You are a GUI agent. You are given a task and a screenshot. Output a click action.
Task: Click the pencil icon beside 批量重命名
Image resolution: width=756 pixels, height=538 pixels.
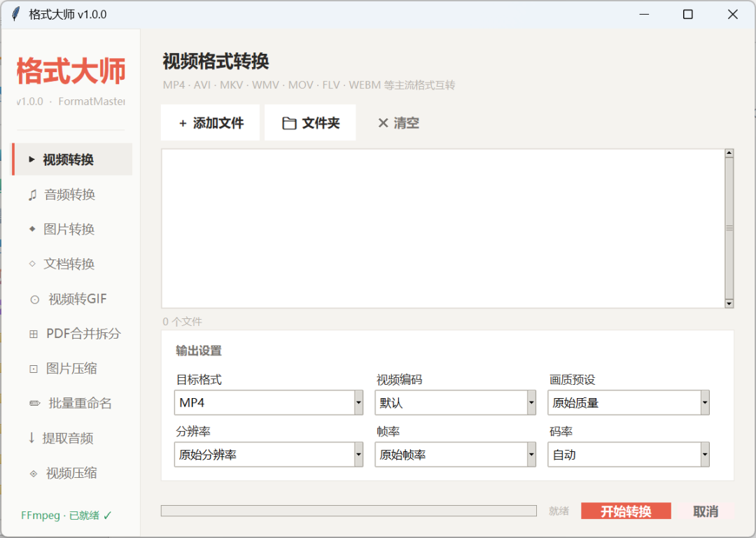coord(35,403)
